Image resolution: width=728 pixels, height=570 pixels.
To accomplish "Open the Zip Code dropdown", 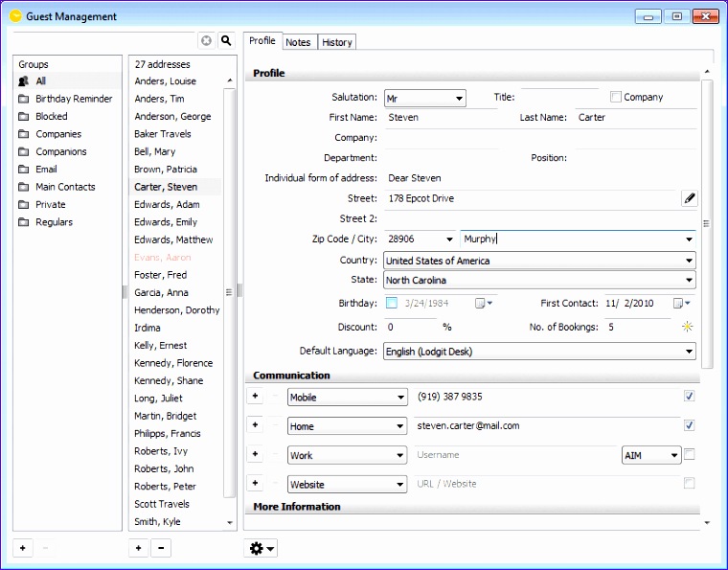I will coord(449,239).
